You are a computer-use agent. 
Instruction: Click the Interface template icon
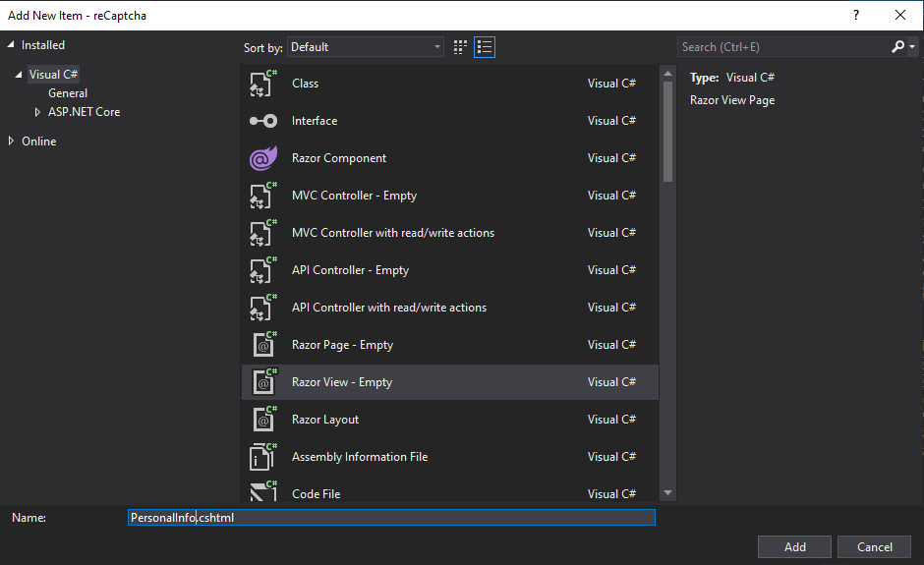coord(262,121)
